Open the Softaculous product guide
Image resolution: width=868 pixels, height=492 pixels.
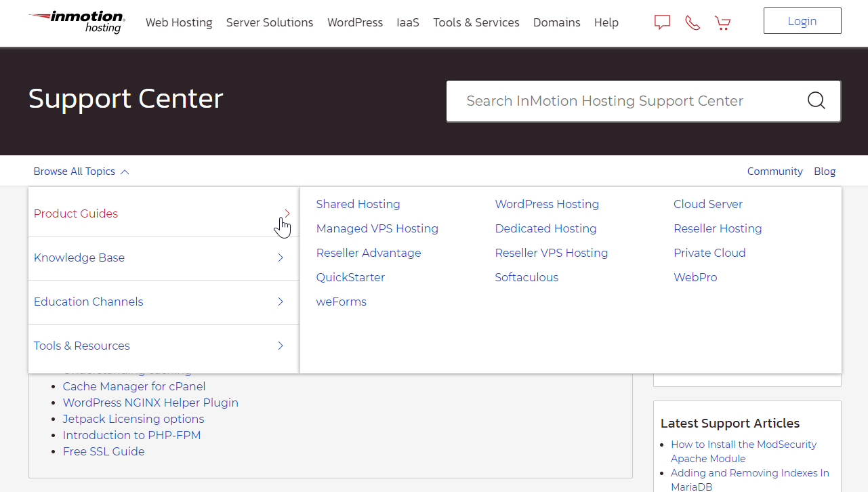[526, 277]
